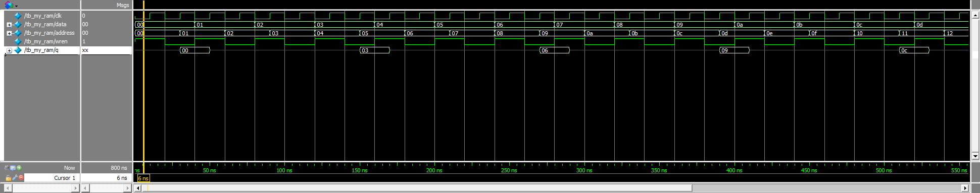Click the 200 ns mark on the timeline

point(434,170)
